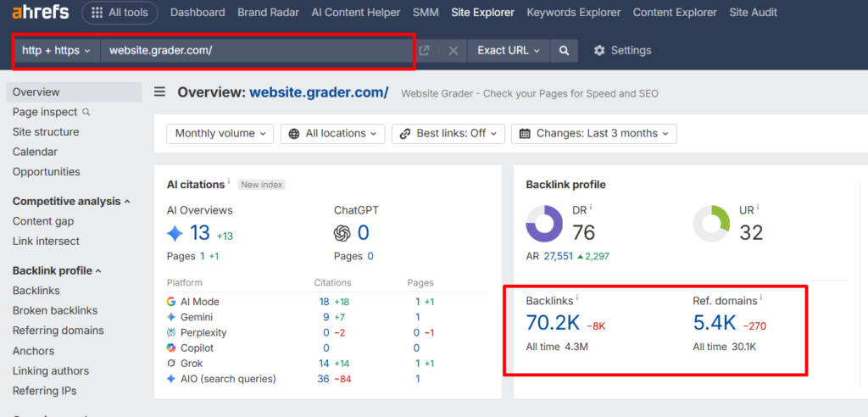Click the website.grader.com/ overview title link
Image resolution: width=868 pixels, height=417 pixels.
coord(319,92)
